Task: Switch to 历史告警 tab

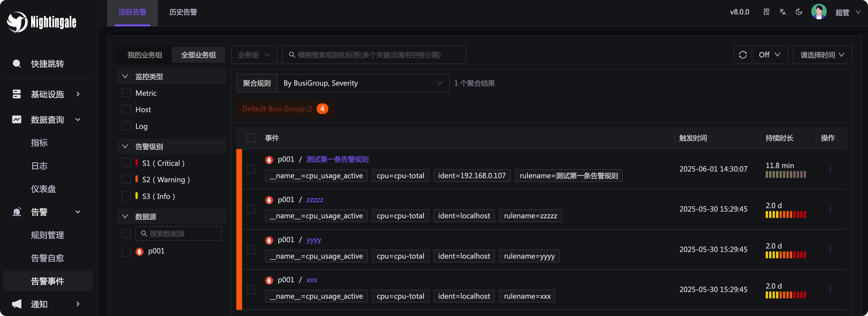Action: click(x=183, y=12)
